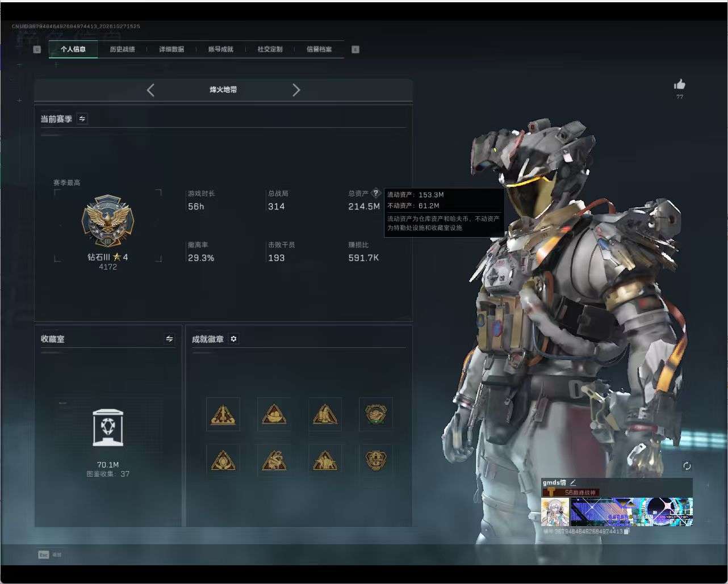Select the second badge in the bottom row
This screenshot has width=728, height=584.
(x=274, y=460)
